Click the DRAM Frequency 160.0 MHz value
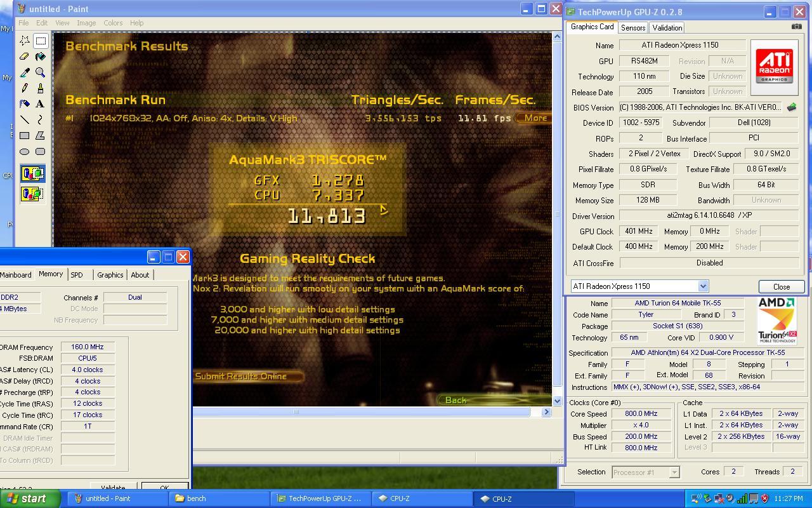This screenshot has width=812, height=508. tap(88, 347)
